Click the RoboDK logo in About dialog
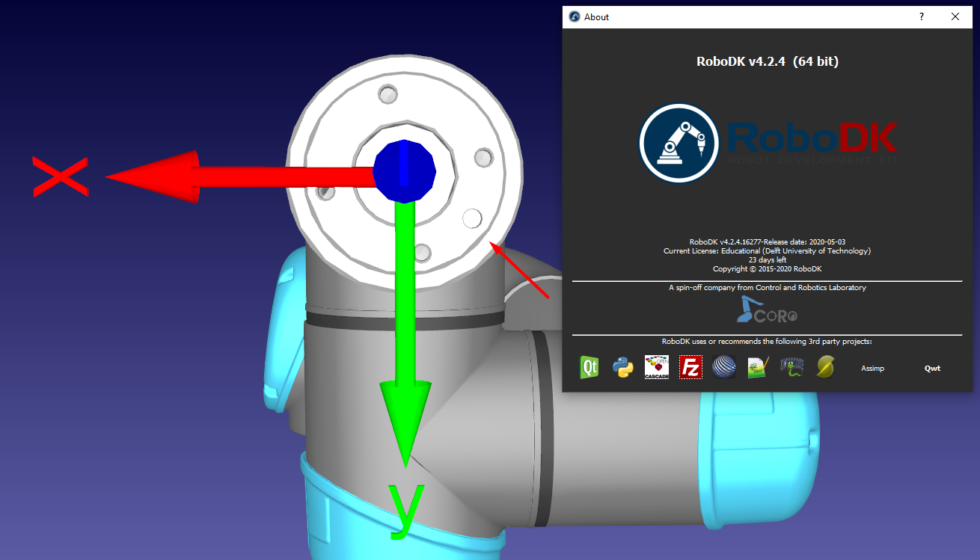Image resolution: width=980 pixels, height=560 pixels. [768, 143]
